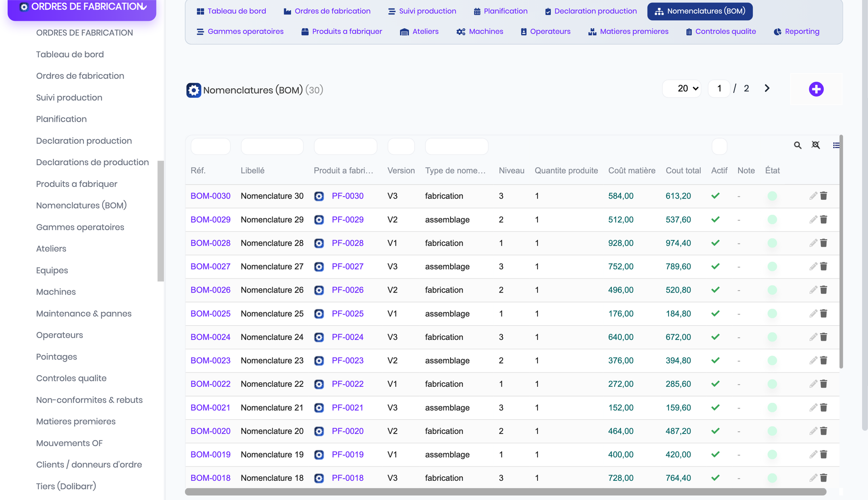This screenshot has width=868, height=500.
Task: Edit BOM-0029 with pencil icon
Action: [x=813, y=219]
